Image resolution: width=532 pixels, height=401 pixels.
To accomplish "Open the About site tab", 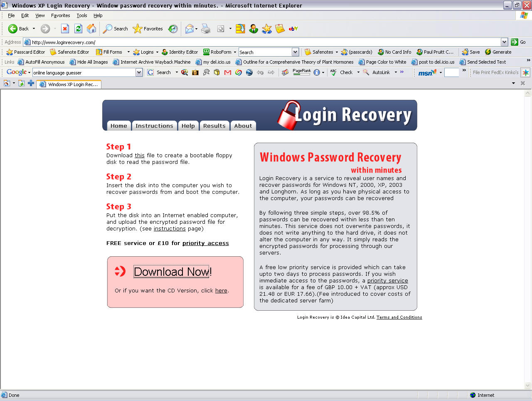I will [243, 126].
